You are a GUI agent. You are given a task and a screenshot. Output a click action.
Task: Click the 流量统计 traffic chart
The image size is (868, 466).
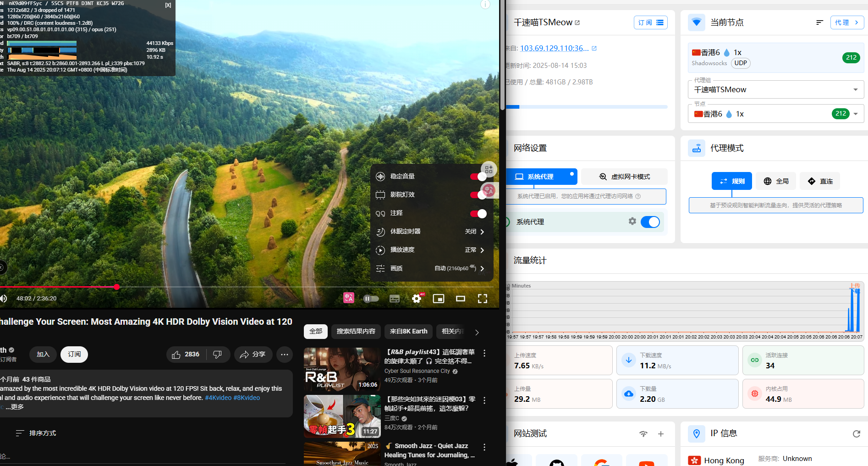pos(685,311)
